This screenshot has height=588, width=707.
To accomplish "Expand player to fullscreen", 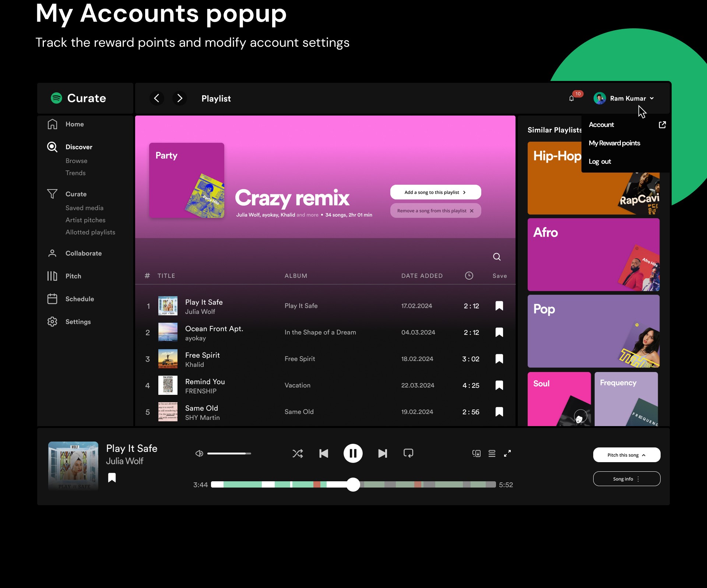I will point(507,453).
